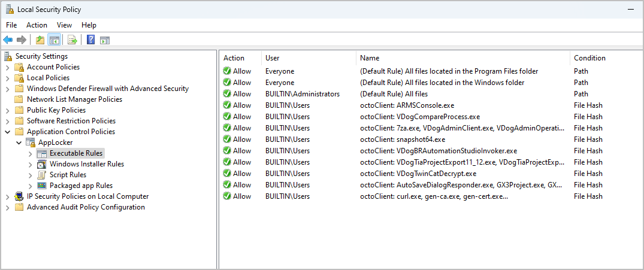This screenshot has height=270, width=644.
Task: Expand the Account Policies node
Action: click(8, 67)
